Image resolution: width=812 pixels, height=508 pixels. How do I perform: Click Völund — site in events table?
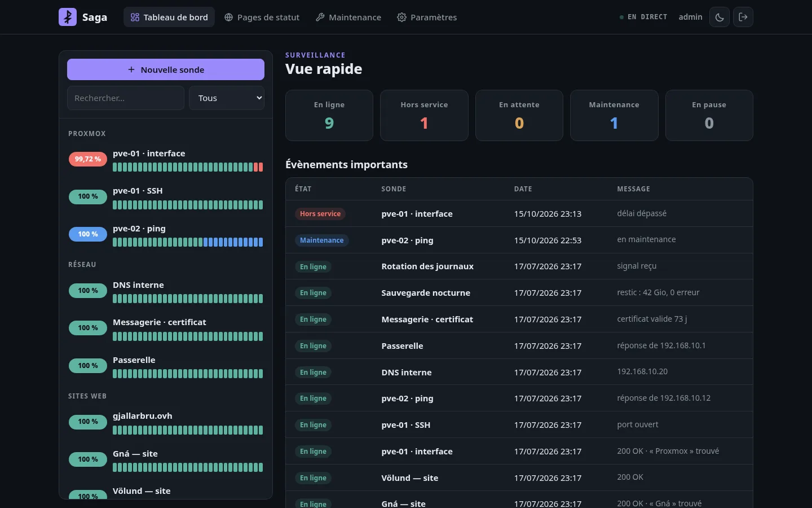(409, 478)
